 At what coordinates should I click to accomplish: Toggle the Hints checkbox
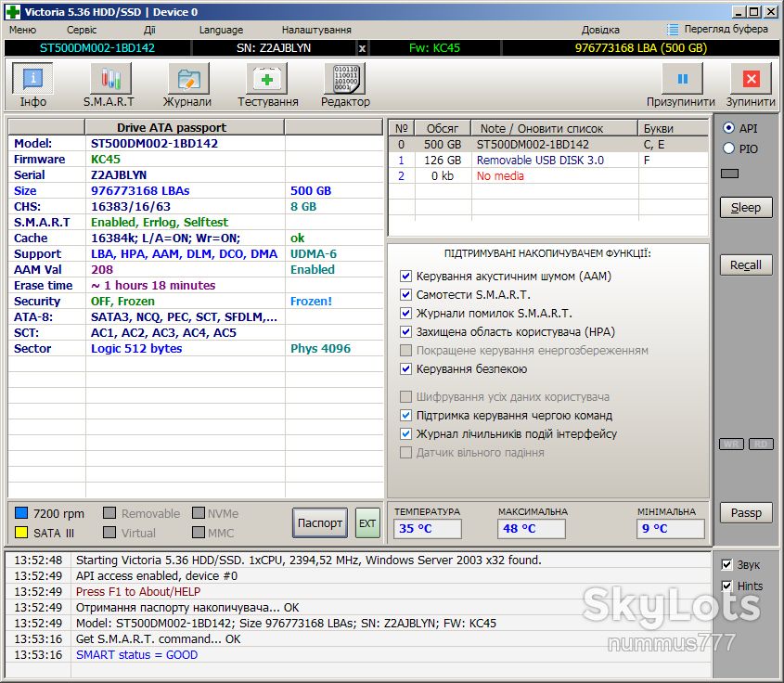[727, 586]
